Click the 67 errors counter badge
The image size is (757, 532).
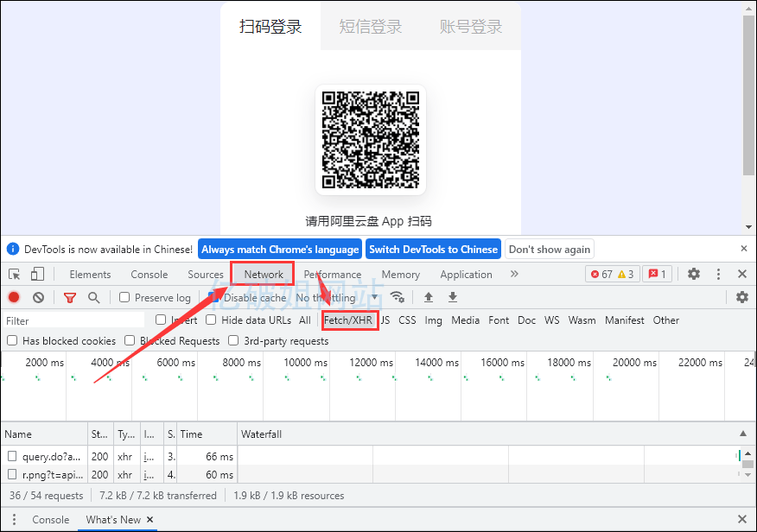click(x=601, y=274)
